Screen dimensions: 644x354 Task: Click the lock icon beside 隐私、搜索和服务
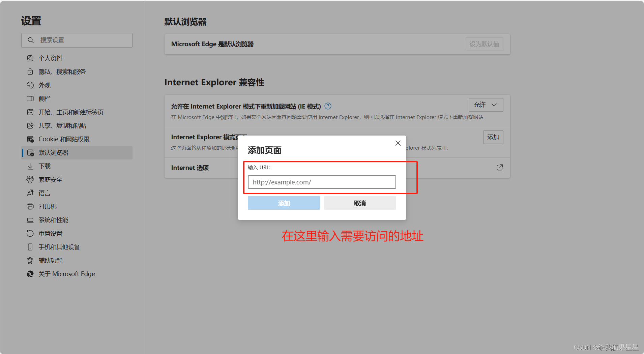coord(30,71)
